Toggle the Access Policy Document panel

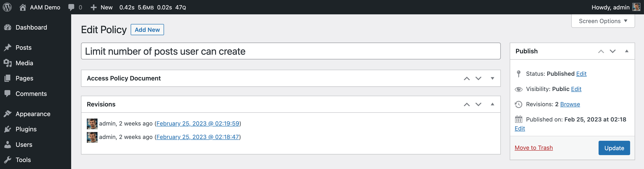tap(492, 78)
